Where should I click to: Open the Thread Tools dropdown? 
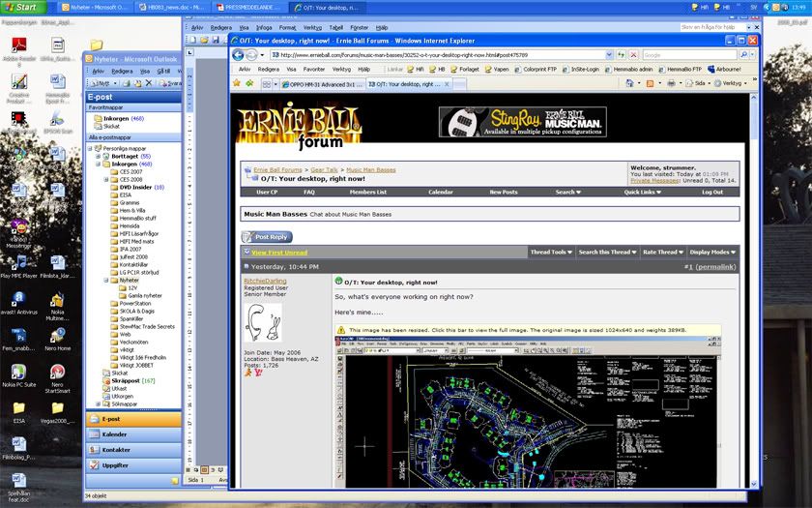[x=551, y=252]
